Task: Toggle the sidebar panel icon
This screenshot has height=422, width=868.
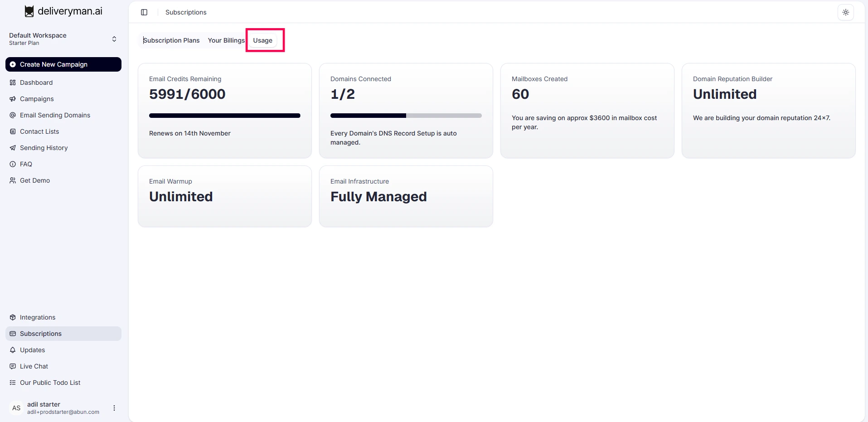Action: pos(144,12)
